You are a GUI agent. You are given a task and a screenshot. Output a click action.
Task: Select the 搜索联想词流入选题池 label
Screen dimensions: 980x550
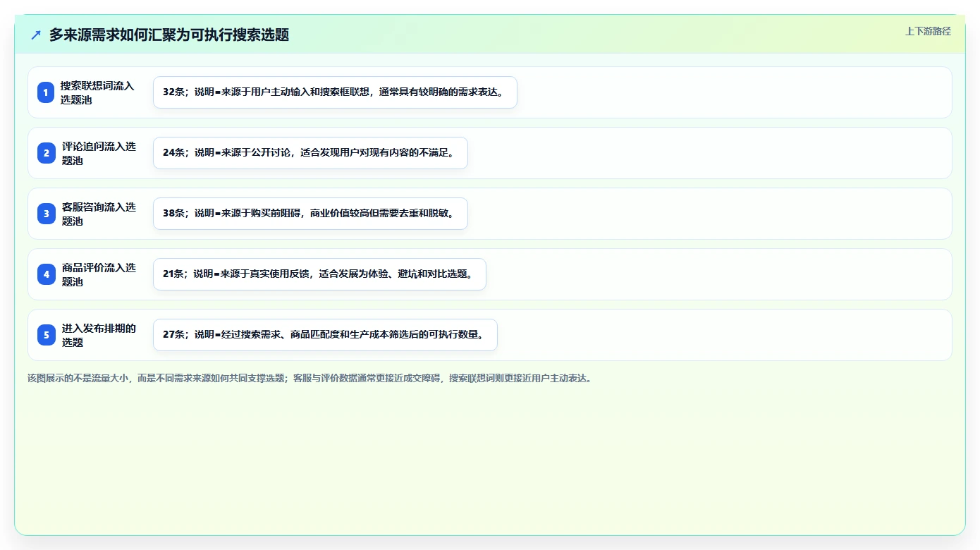(x=98, y=92)
